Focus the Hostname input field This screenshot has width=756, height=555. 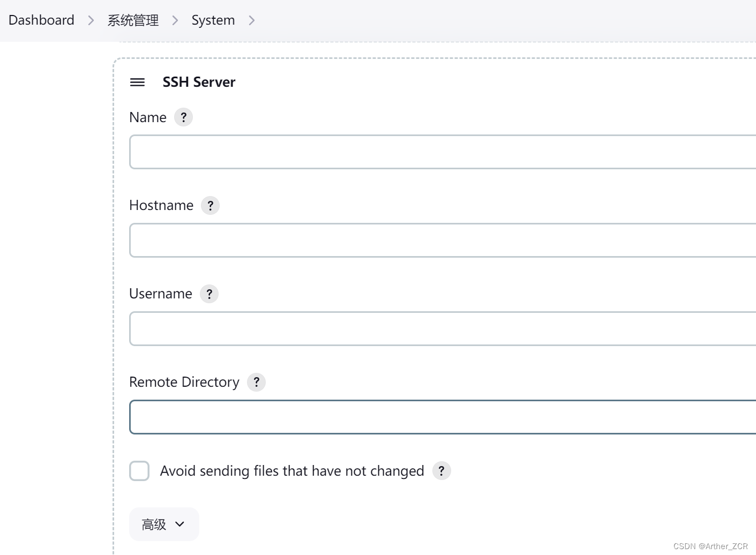pos(443,241)
